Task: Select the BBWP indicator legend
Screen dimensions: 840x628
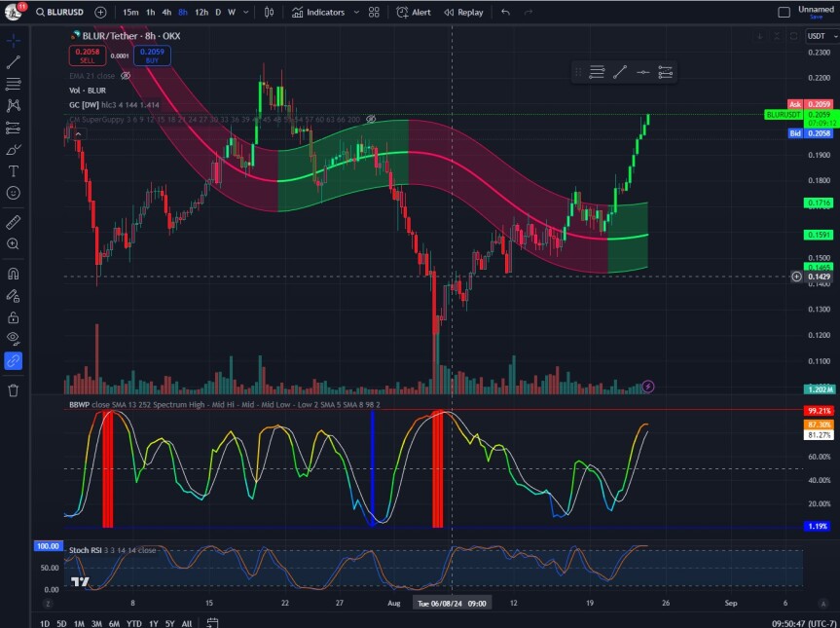Action: 225,405
